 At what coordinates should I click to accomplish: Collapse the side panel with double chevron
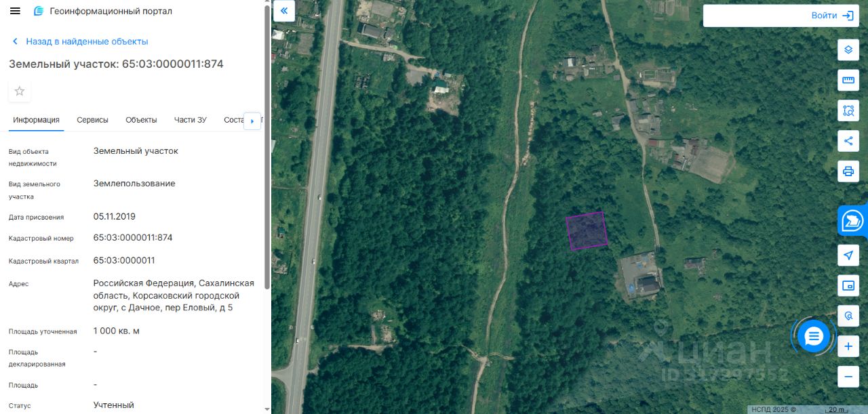(x=283, y=11)
